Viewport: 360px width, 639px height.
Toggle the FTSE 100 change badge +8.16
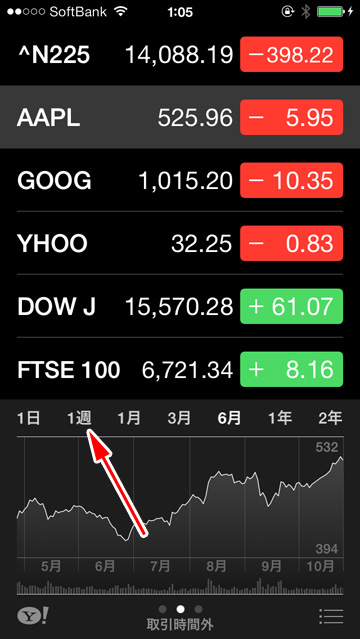292,369
